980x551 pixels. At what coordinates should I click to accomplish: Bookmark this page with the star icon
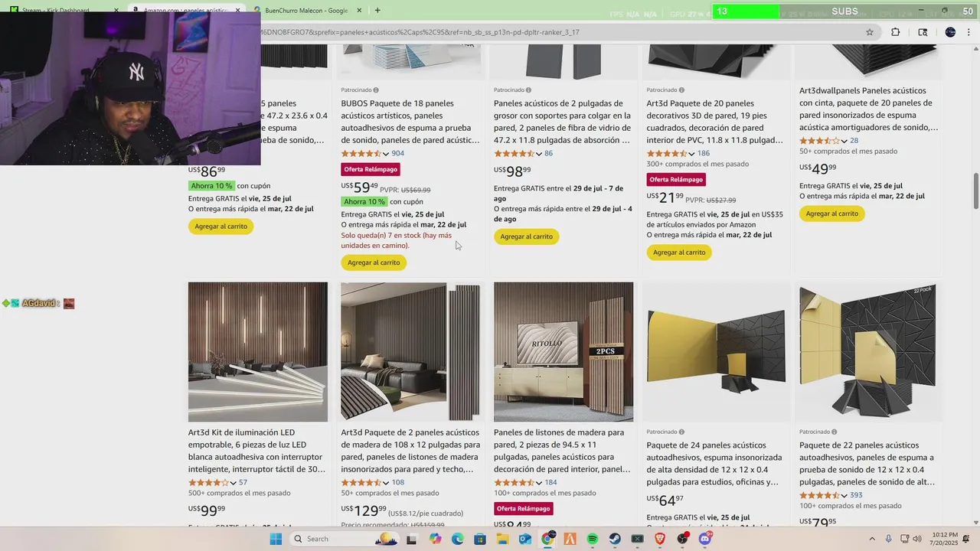870,32
